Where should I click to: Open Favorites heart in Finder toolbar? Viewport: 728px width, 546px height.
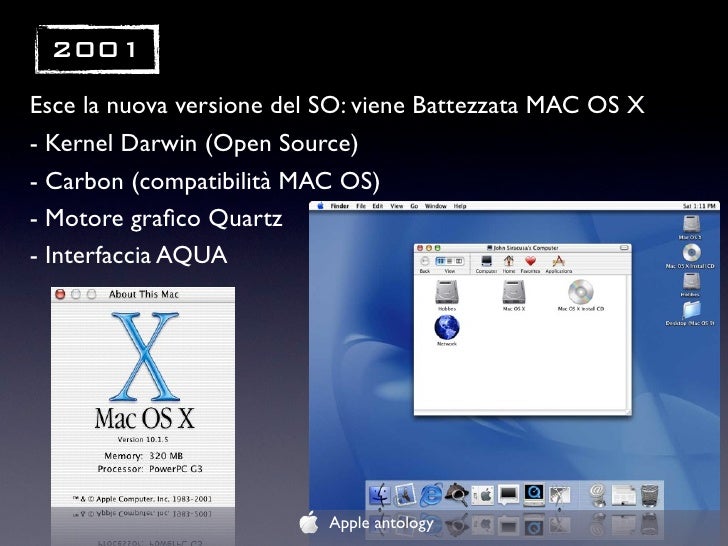530,264
